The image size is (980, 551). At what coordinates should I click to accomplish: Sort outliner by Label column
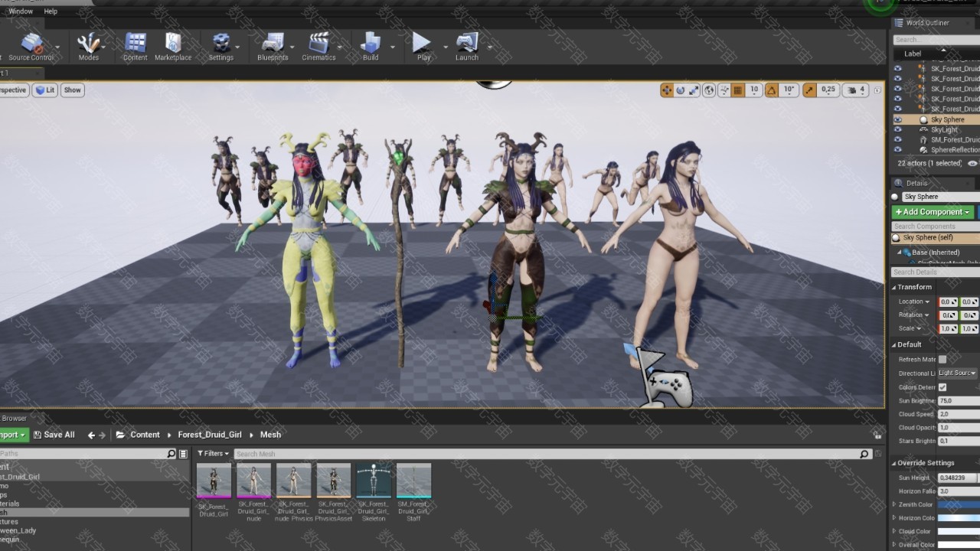click(x=913, y=54)
